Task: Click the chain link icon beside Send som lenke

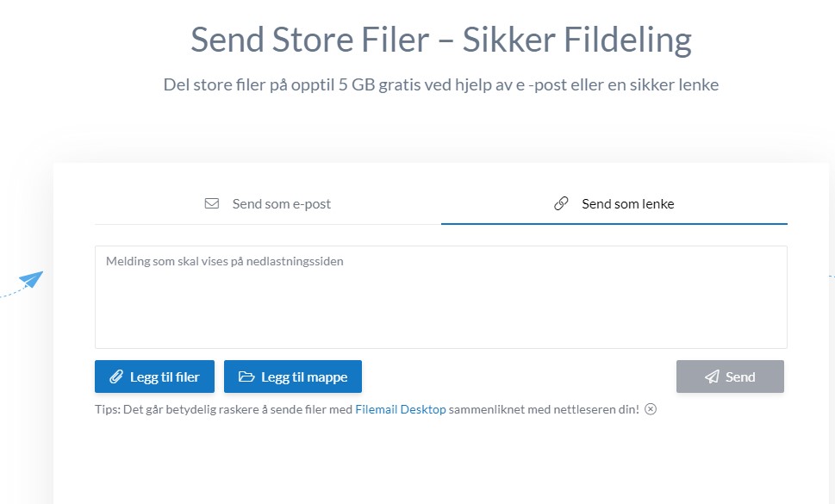Action: 561,204
